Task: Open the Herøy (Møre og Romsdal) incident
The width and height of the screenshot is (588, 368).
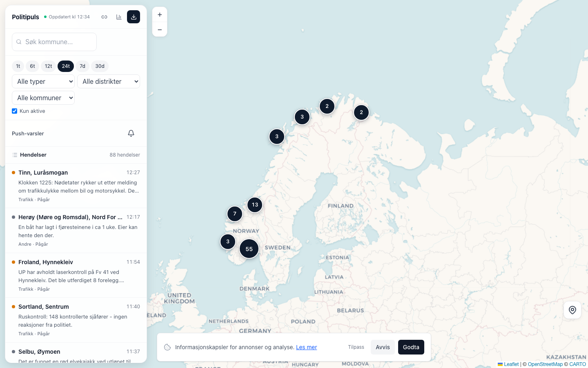Action: point(76,231)
